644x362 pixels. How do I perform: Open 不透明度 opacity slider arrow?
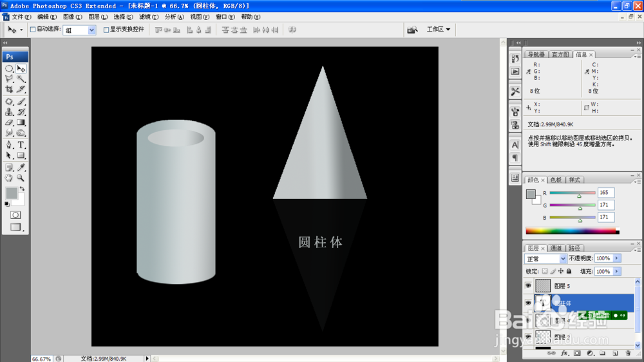pyautogui.click(x=616, y=258)
